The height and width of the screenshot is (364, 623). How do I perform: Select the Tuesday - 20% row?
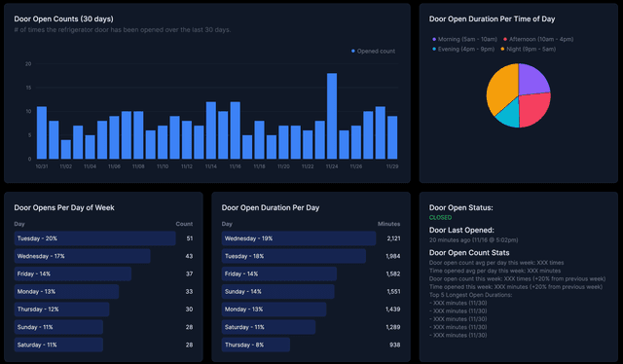coord(103,238)
